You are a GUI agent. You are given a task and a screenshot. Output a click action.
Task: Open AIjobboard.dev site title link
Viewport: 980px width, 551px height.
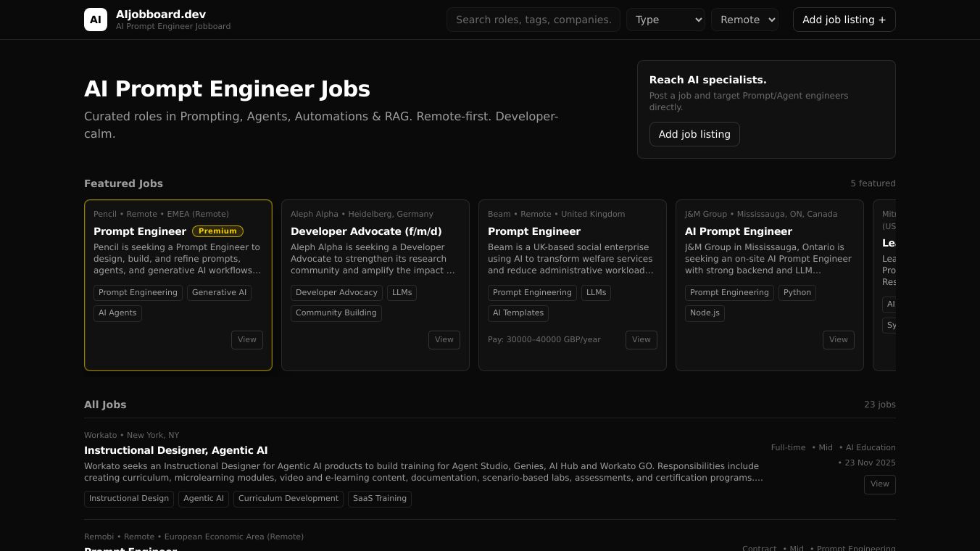tap(161, 14)
